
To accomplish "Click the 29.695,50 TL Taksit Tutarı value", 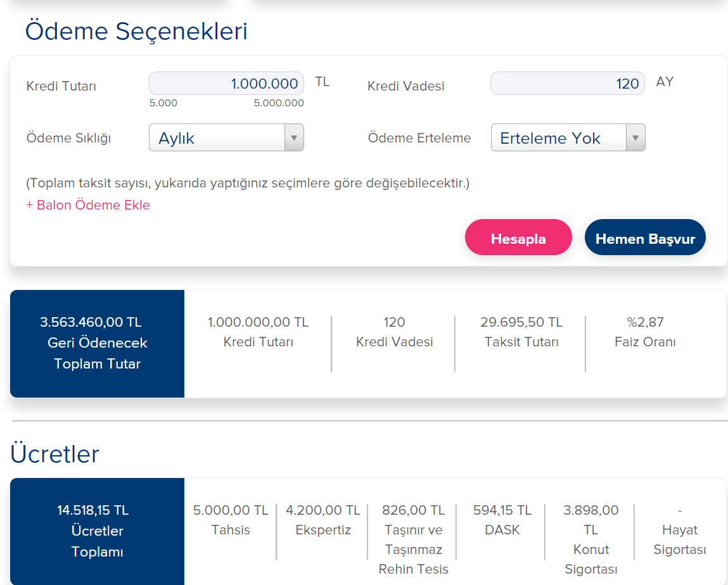I will [521, 332].
